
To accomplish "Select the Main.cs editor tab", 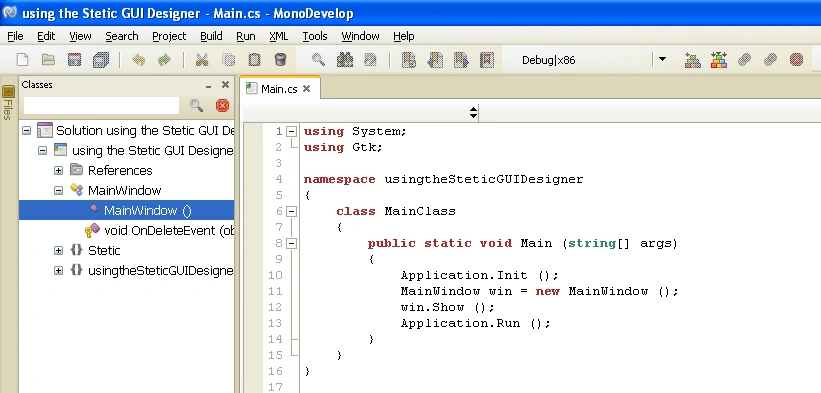I will pyautogui.click(x=279, y=88).
